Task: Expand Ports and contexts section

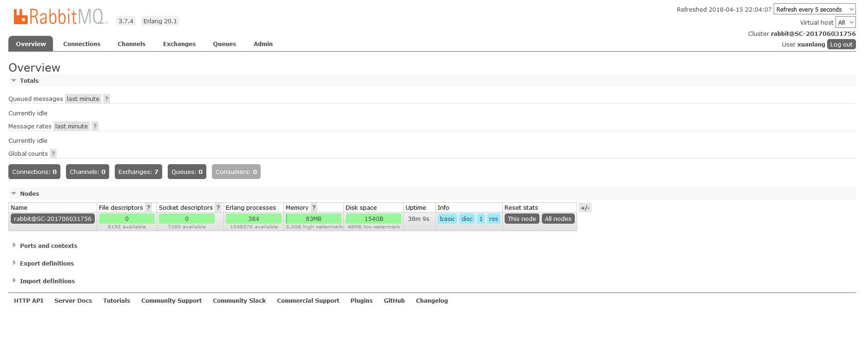Action: (45, 246)
